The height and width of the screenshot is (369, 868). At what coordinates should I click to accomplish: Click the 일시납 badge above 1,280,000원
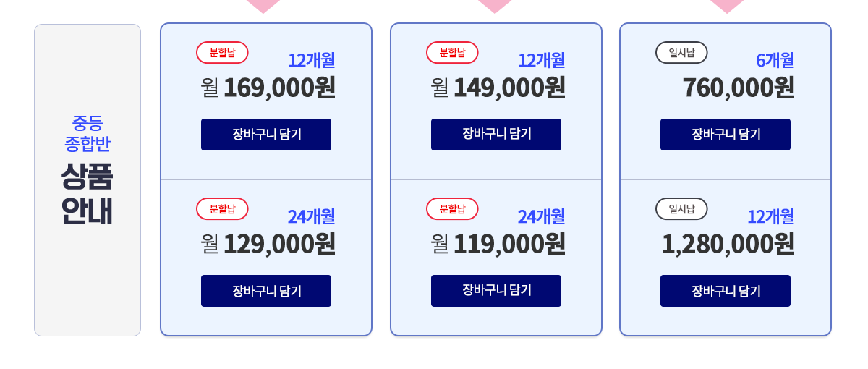tap(681, 209)
